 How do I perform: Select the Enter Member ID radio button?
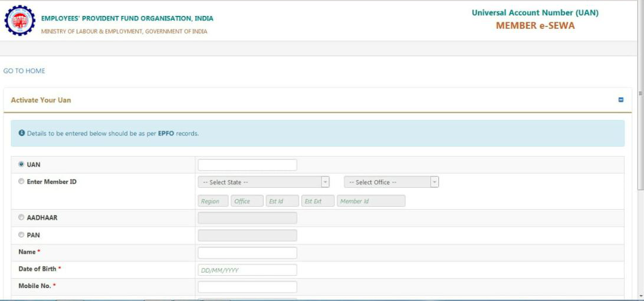click(x=22, y=182)
